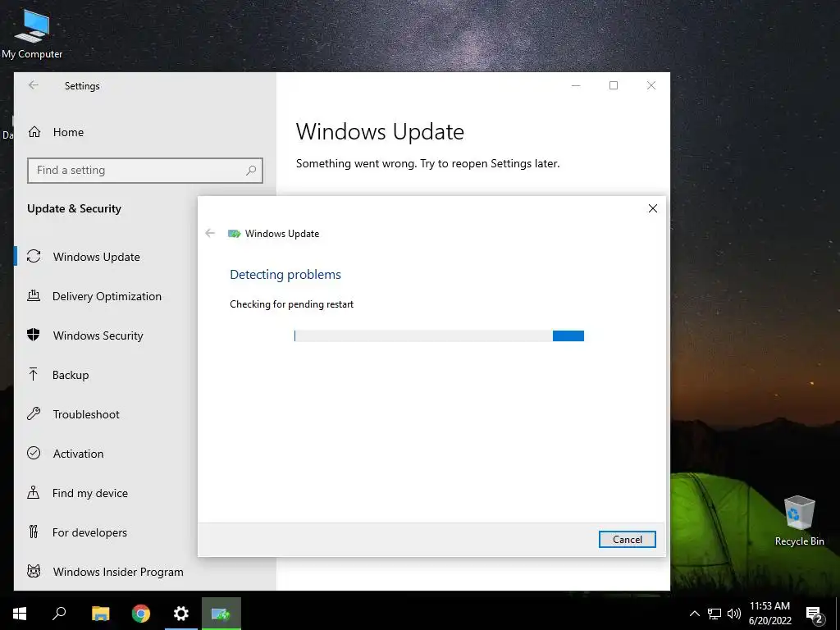The height and width of the screenshot is (630, 840).
Task: Click the Update & Security section heading
Action: coord(74,208)
